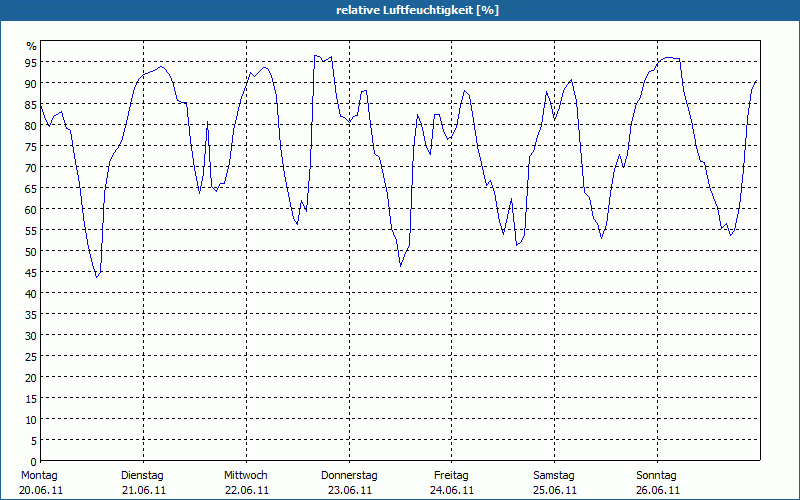Click the date '20.06.11'

click(x=41, y=491)
